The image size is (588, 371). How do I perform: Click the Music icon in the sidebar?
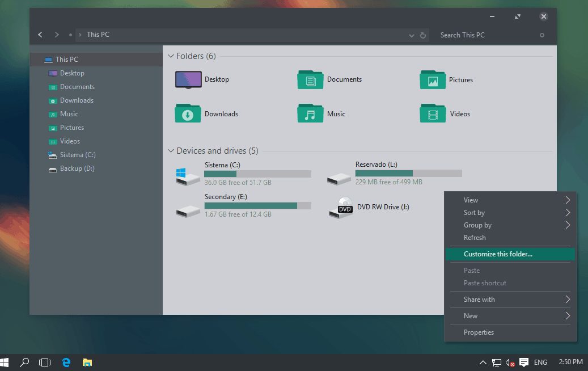tap(53, 114)
